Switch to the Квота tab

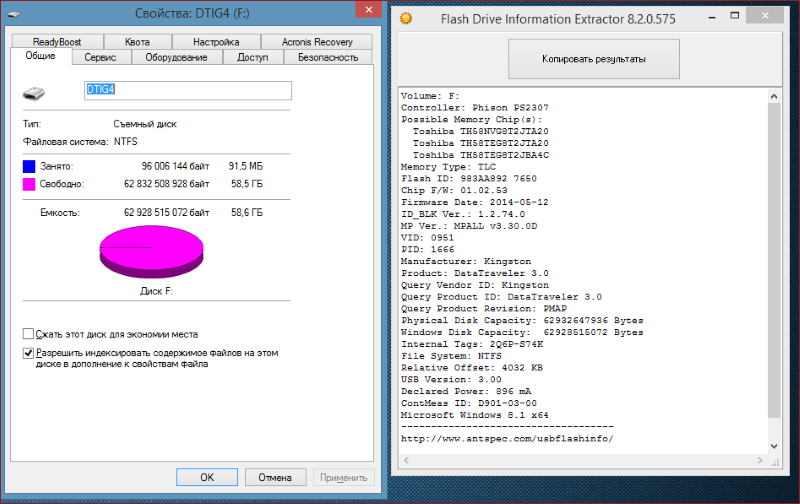137,42
